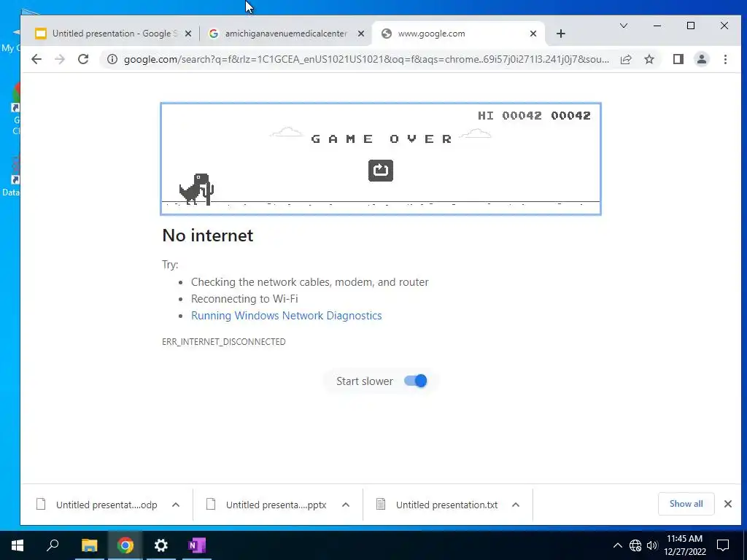Reload the current page

click(83, 59)
